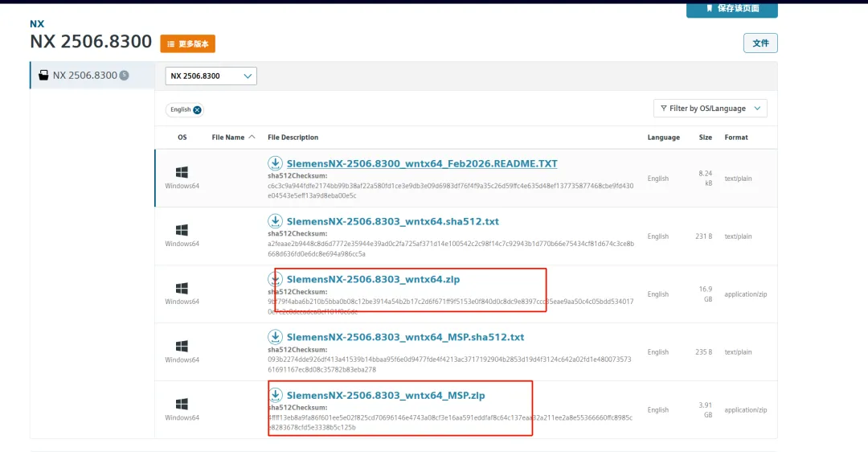Image resolution: width=868 pixels, height=452 pixels.
Task: Click download icon for wntx64.sha512.txt file
Action: point(275,220)
